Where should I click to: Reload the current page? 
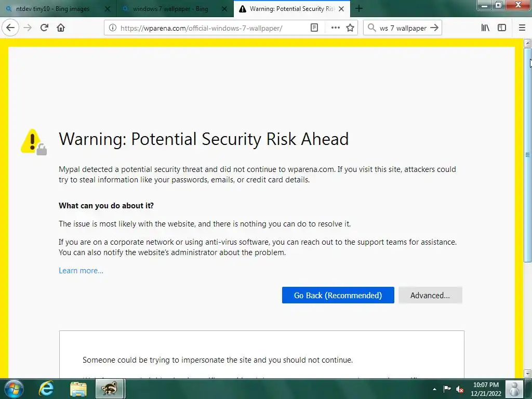pos(44,28)
